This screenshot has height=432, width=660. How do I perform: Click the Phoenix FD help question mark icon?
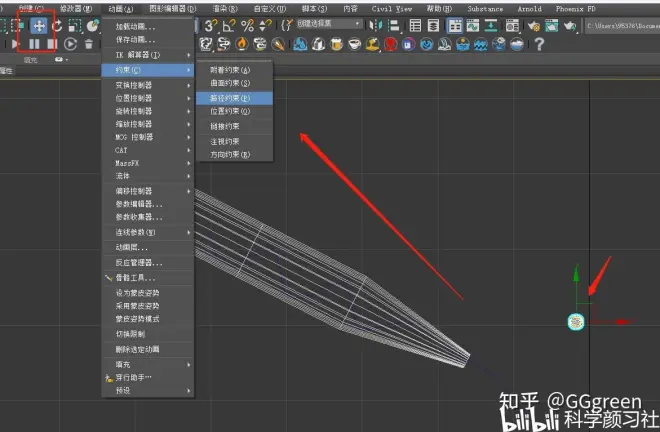(x=539, y=44)
